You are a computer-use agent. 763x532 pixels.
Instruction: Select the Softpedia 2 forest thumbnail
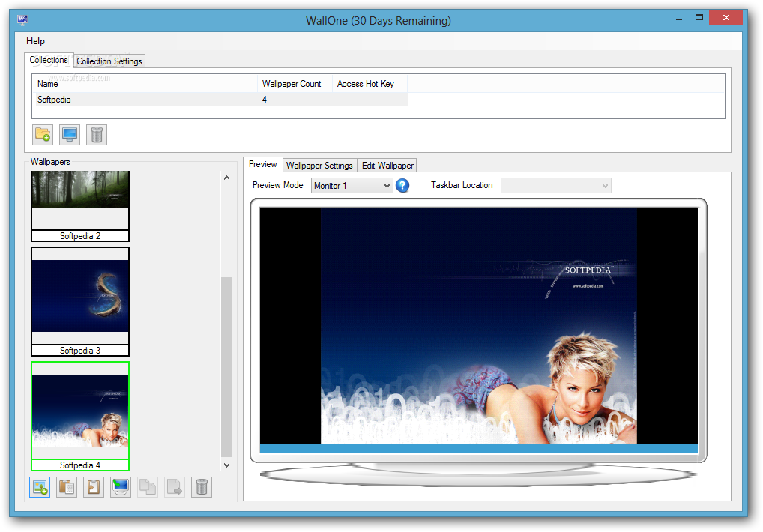click(80, 206)
